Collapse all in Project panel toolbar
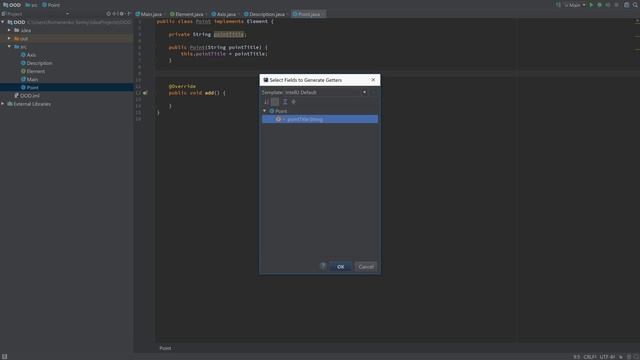Image resolution: width=640 pixels, height=360 pixels. [115, 14]
